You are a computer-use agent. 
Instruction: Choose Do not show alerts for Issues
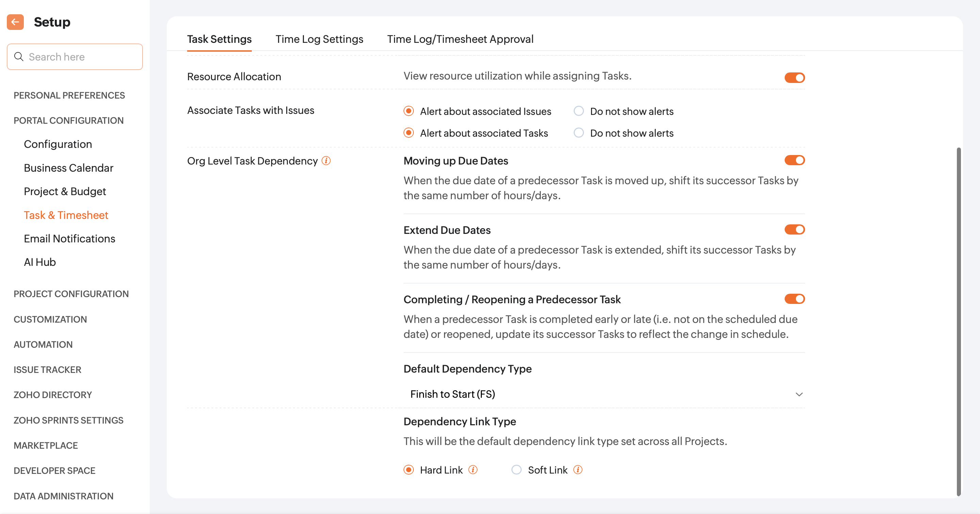(x=578, y=111)
